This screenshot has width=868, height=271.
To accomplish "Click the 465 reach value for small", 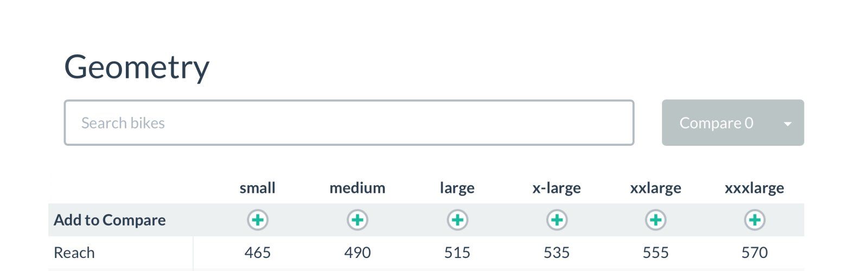I will click(258, 253).
